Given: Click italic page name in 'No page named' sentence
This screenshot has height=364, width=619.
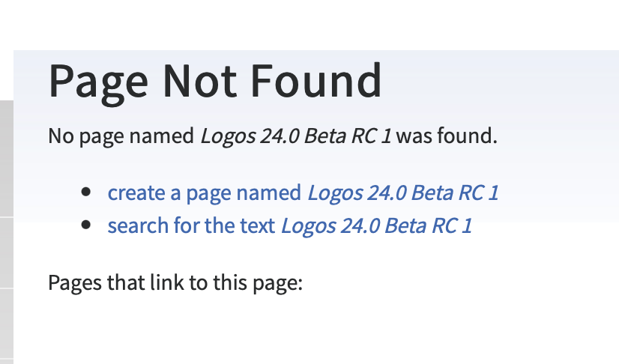Looking at the screenshot, I should click(x=296, y=136).
